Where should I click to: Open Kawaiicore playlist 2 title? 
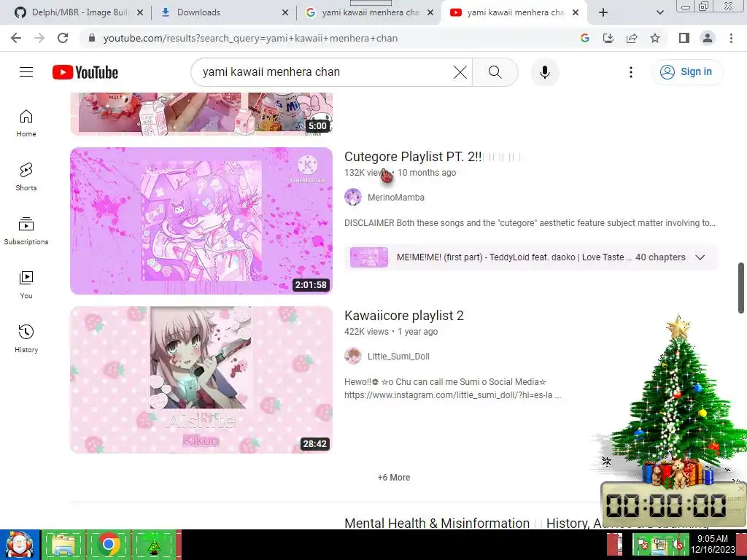tap(403, 315)
